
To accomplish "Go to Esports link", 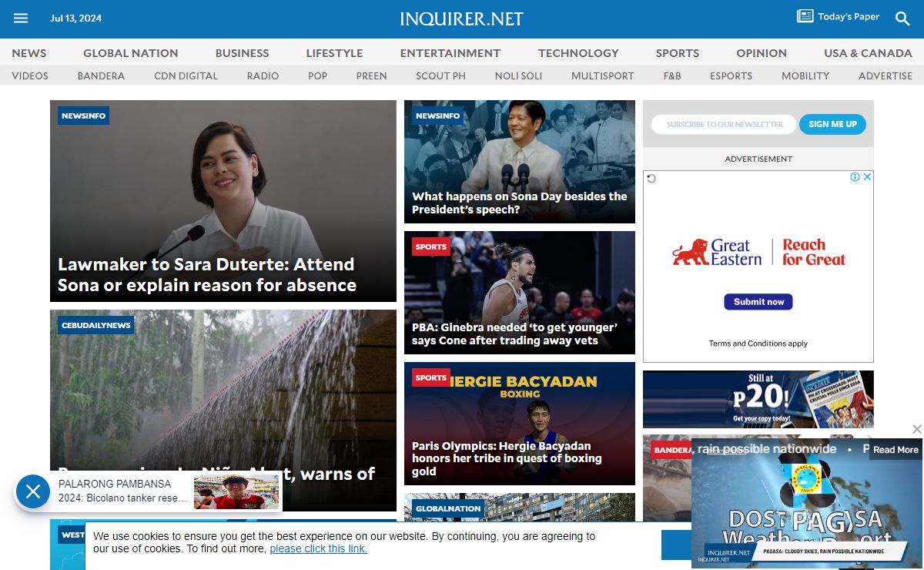I will pyautogui.click(x=731, y=75).
